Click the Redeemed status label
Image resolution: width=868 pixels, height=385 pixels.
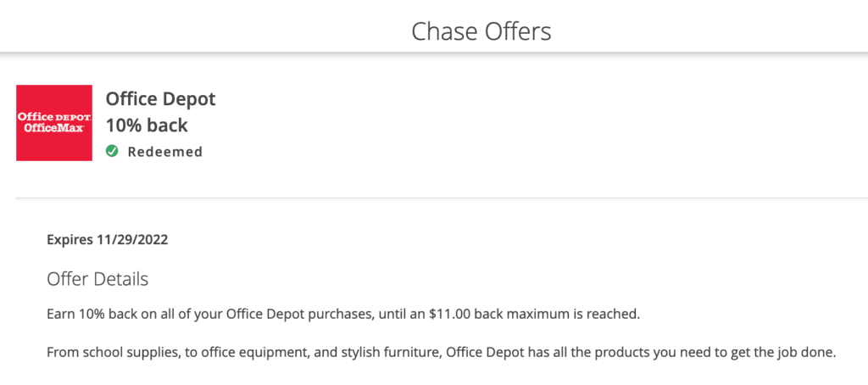[165, 152]
